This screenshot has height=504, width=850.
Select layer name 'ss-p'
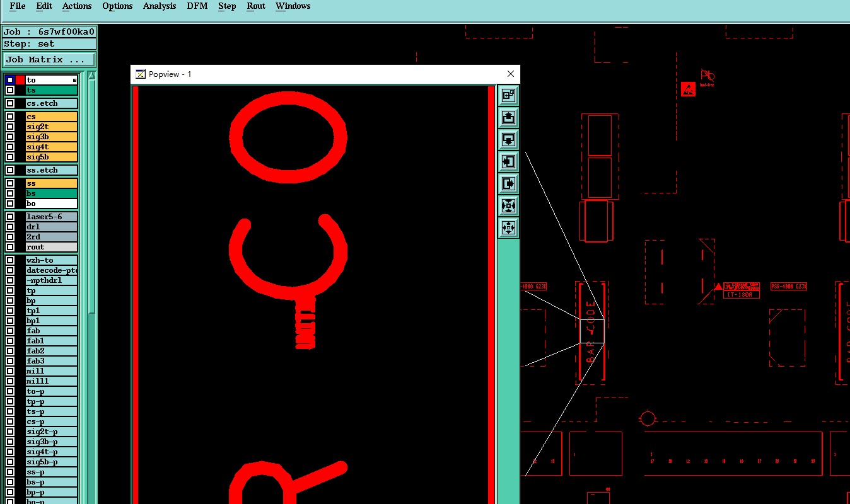[x=51, y=472]
